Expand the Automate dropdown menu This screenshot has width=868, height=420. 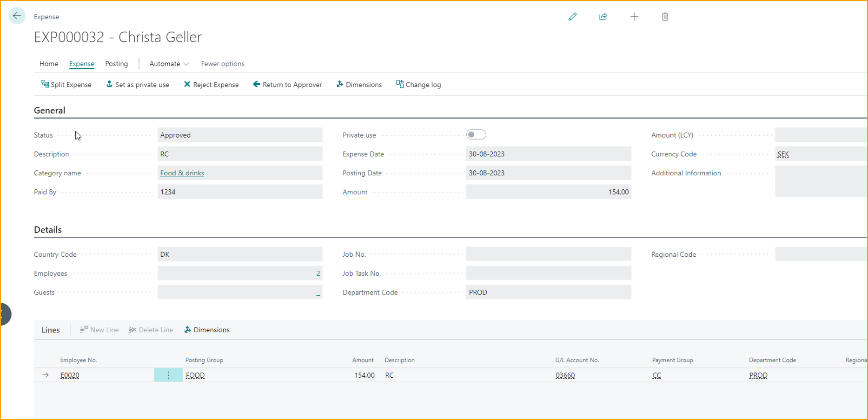(x=169, y=64)
